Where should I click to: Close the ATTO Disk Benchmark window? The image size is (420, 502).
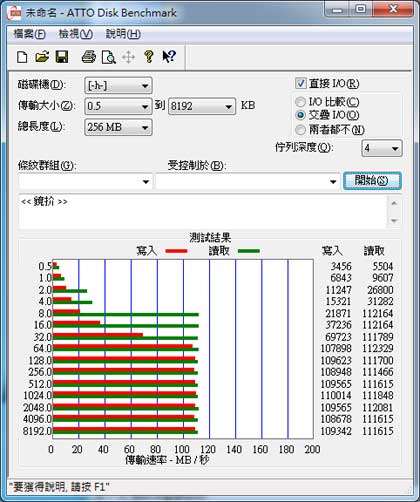click(x=393, y=9)
